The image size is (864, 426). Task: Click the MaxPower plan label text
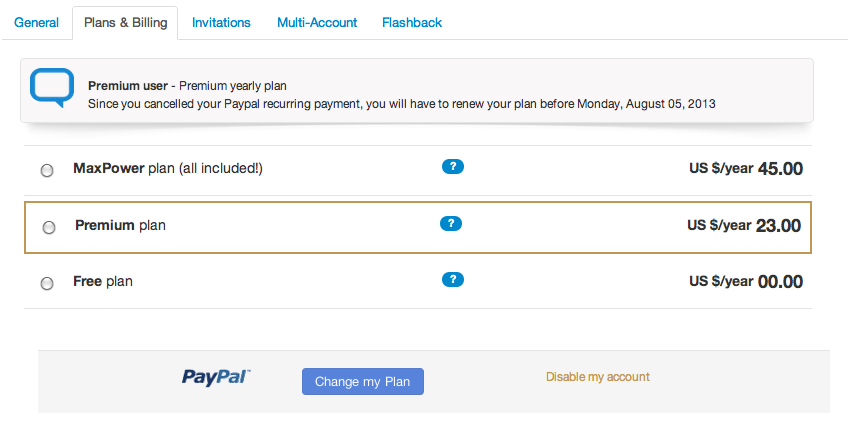coord(168,169)
